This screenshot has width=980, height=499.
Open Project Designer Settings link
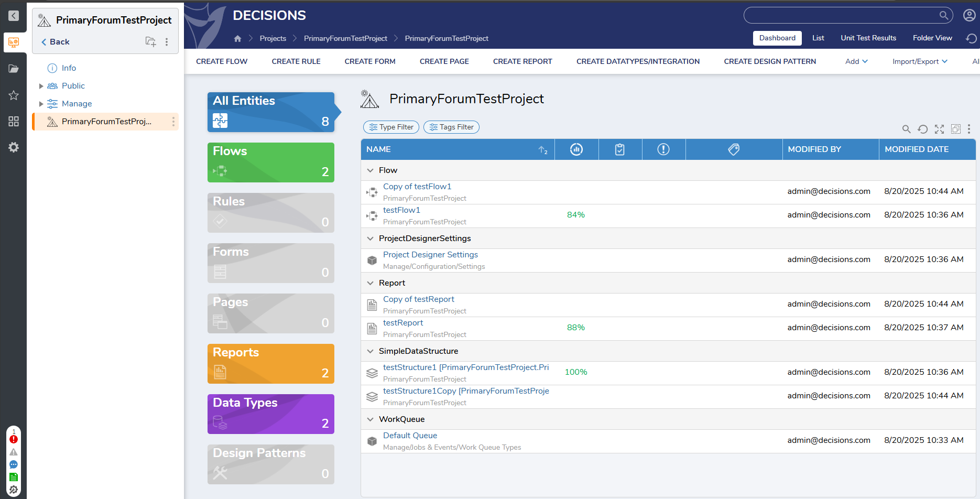[430, 255]
